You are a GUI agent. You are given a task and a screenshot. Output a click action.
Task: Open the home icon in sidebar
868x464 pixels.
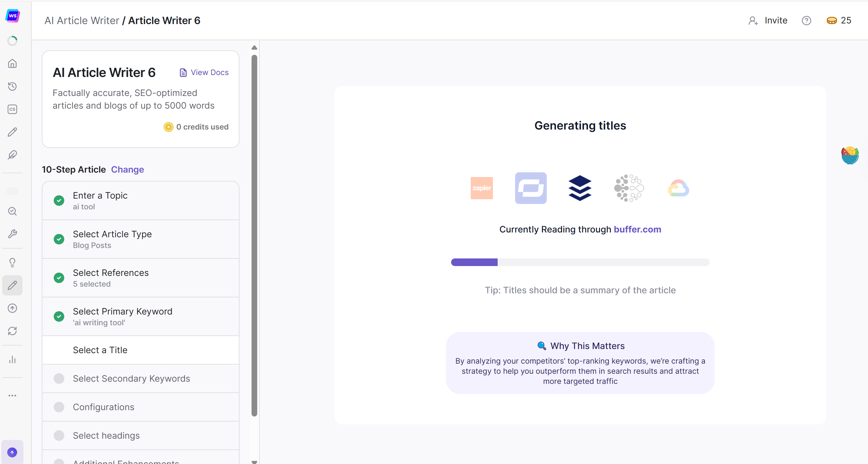pyautogui.click(x=12, y=63)
